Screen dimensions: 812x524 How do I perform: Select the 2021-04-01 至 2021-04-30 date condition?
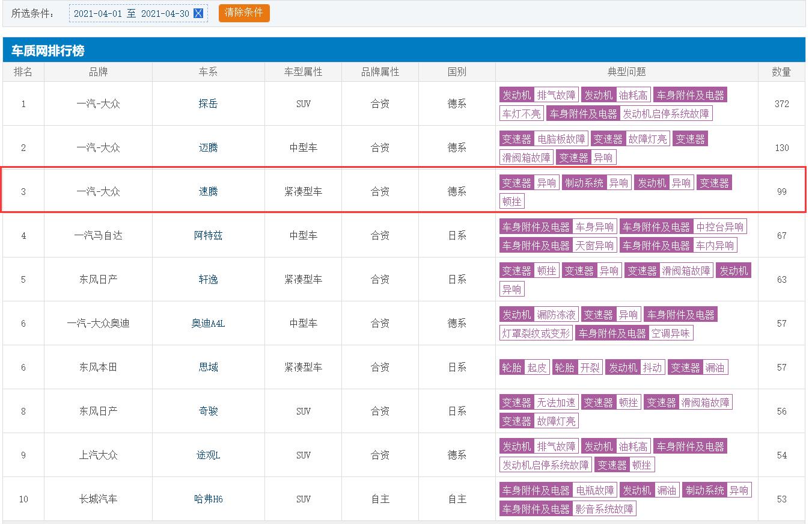[130, 13]
